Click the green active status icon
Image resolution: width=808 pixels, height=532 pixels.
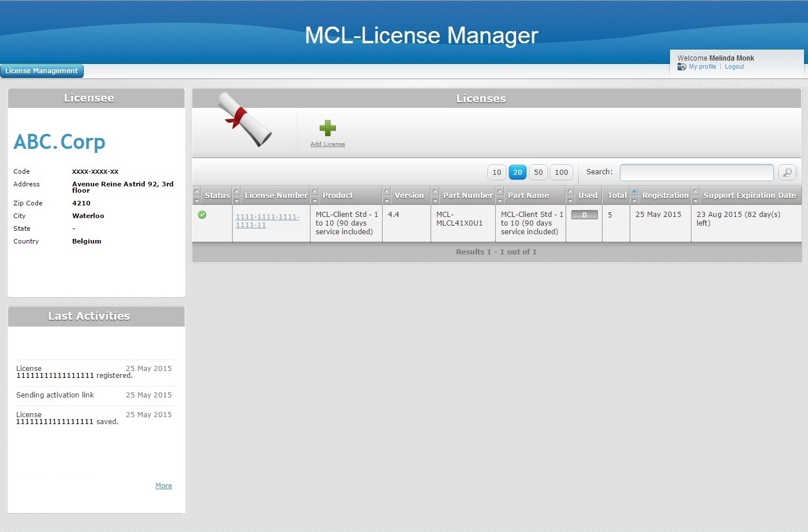click(202, 215)
